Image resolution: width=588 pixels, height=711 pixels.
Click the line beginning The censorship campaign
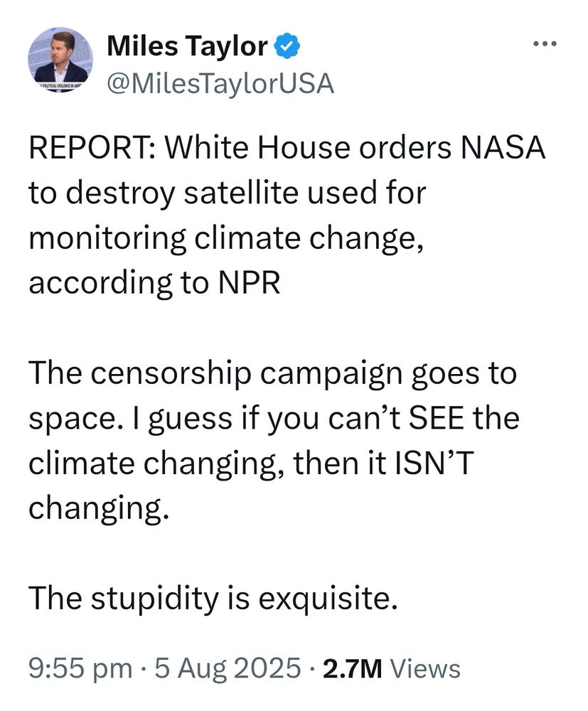click(272, 374)
